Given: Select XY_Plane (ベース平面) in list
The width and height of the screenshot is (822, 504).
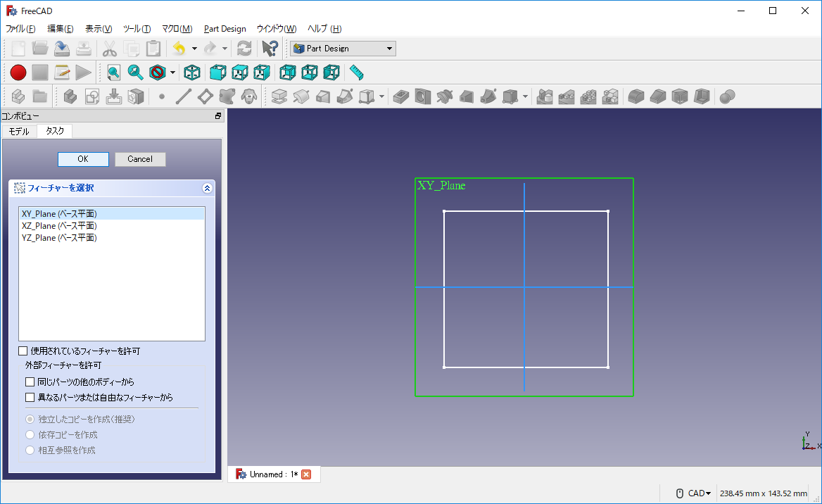Looking at the screenshot, I should [x=112, y=213].
